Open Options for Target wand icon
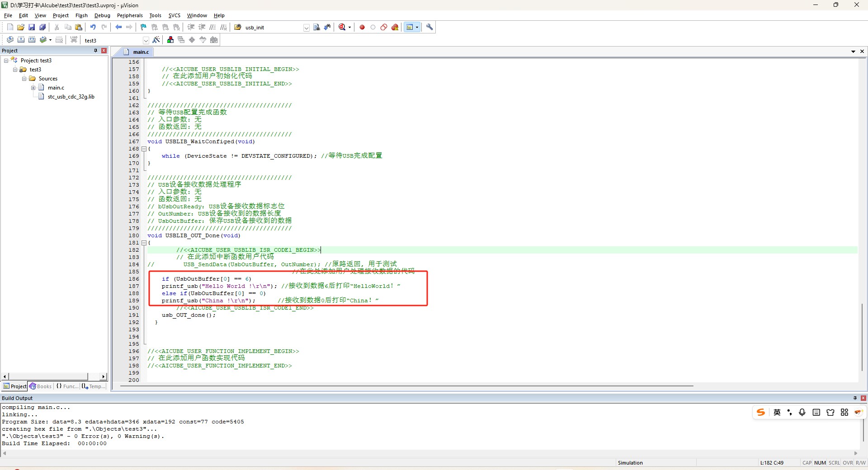 click(156, 40)
